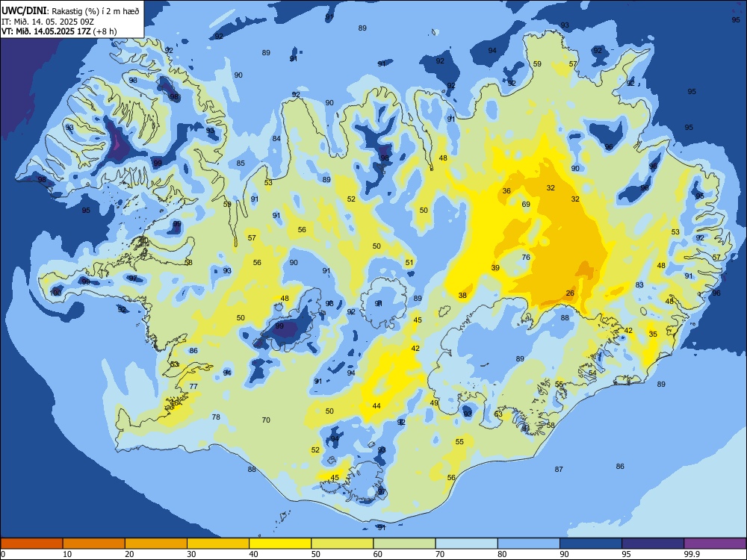Click the humidity value 84 on the map

[x=276, y=139]
